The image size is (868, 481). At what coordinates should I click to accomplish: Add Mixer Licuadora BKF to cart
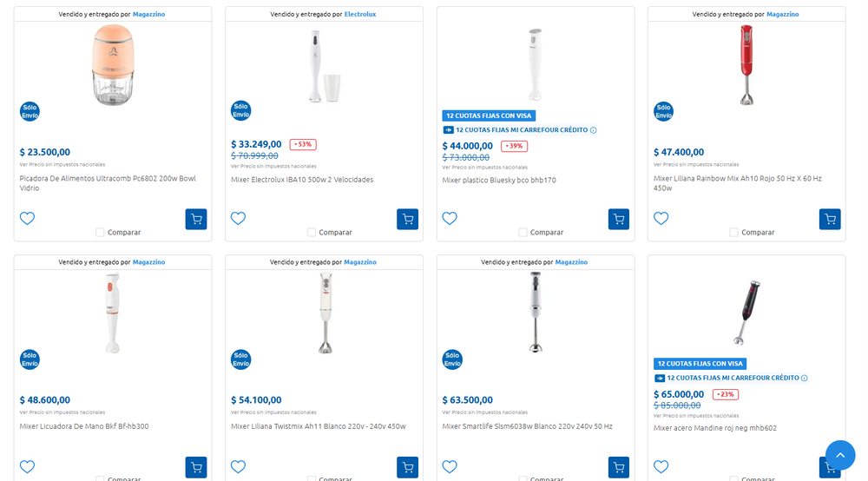(196, 467)
